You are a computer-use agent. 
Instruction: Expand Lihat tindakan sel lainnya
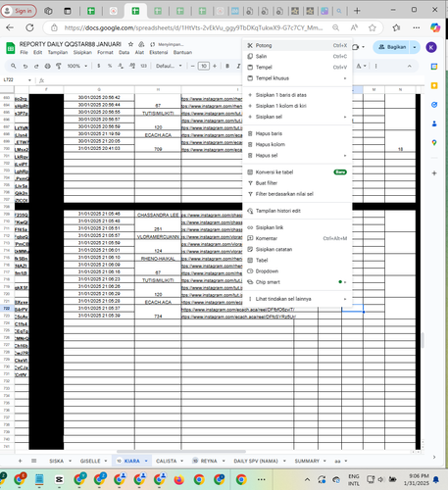[x=297, y=299]
